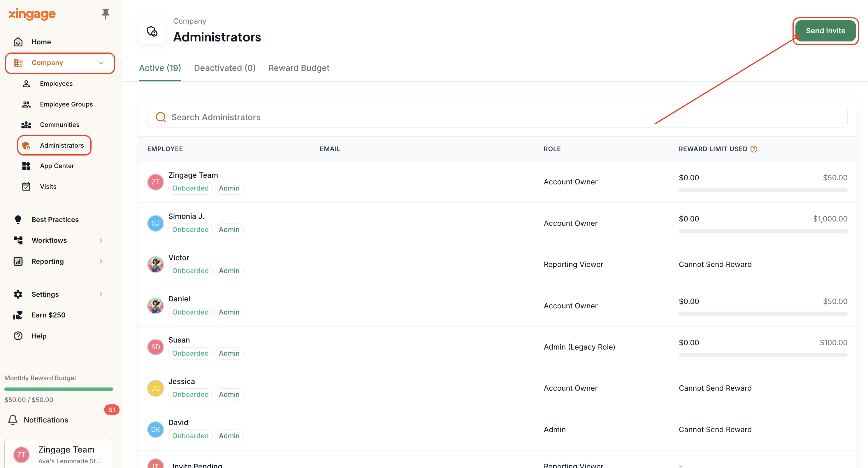
Task: Click Daniel's reward limit progress bar
Action: click(x=763, y=314)
